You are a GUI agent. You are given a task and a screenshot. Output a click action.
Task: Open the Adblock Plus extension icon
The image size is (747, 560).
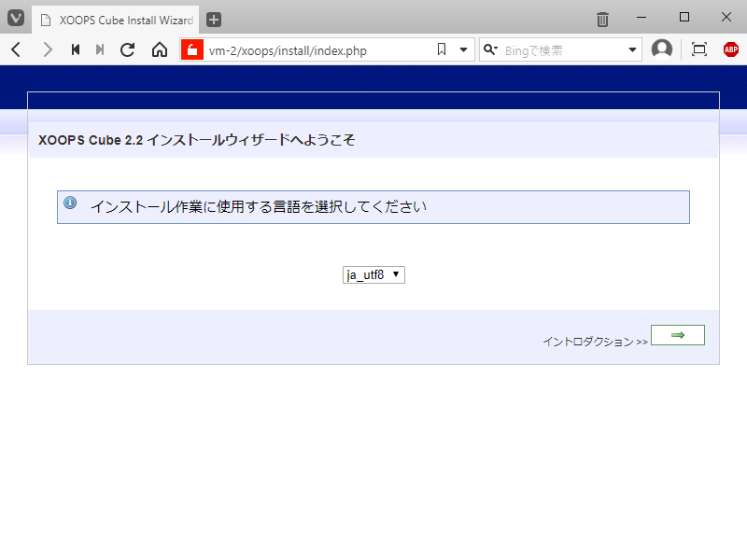coord(731,49)
